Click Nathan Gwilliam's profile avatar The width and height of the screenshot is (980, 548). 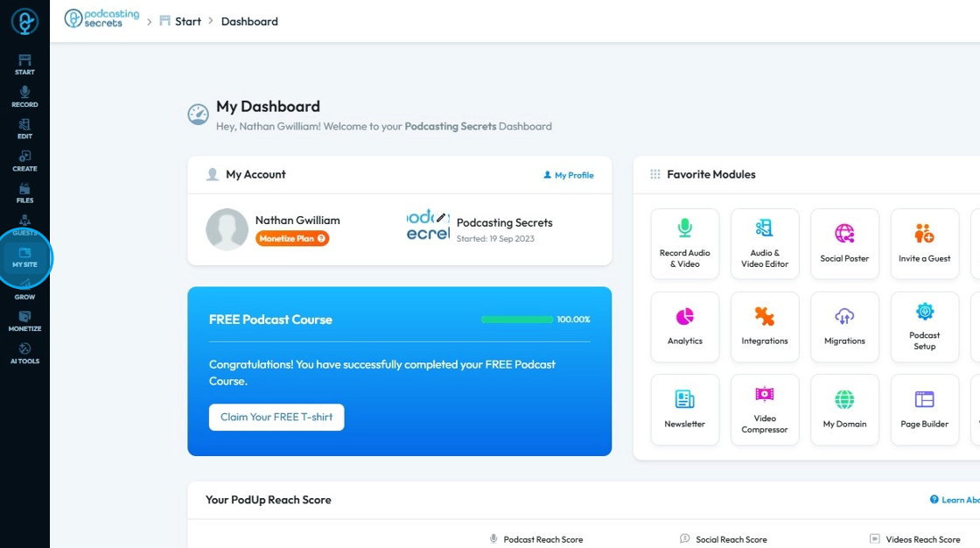227,229
